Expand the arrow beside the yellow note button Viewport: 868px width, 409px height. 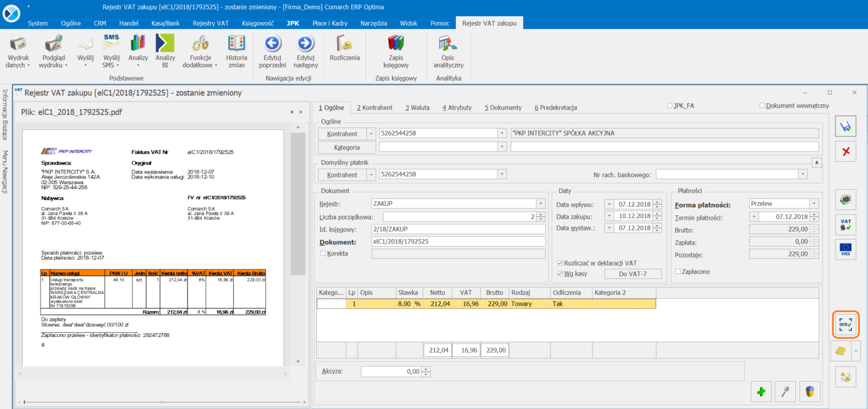[855, 351]
